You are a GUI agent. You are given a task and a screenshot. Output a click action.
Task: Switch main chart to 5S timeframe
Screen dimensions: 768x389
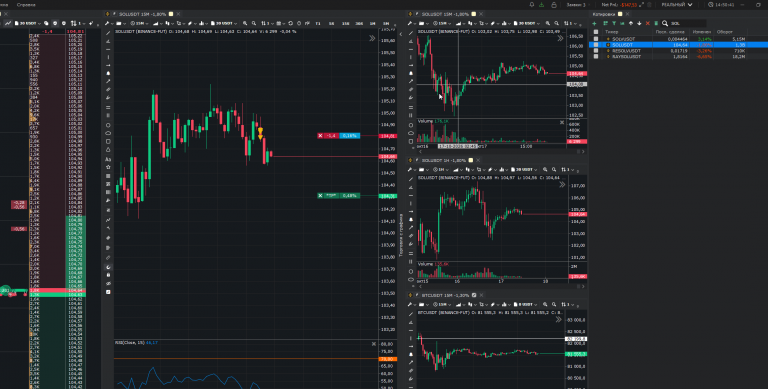pos(331,23)
